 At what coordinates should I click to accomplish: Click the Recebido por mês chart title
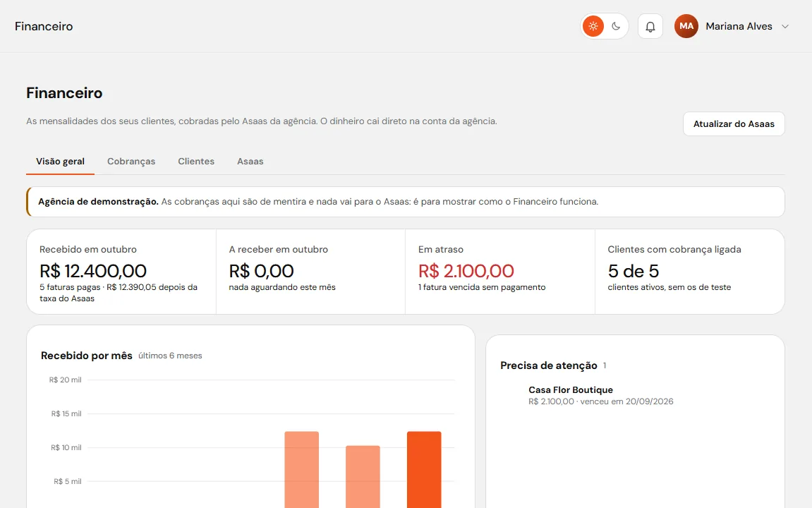tap(87, 356)
